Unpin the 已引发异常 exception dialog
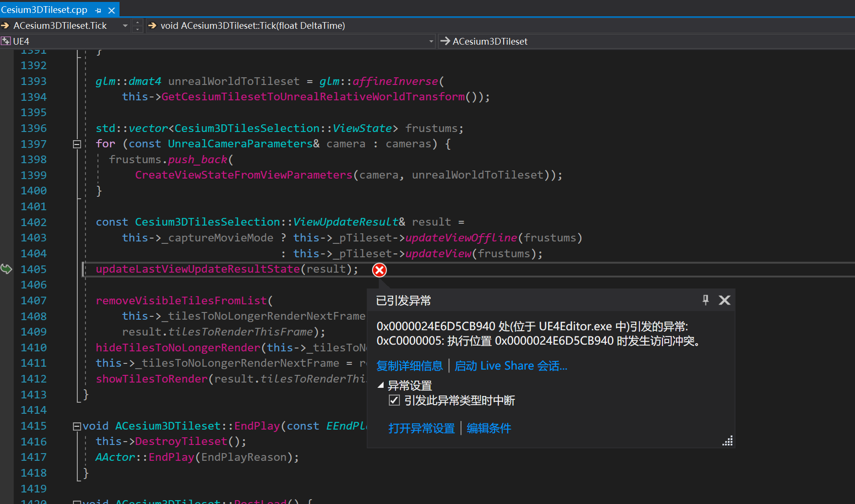Screen dimensions: 855x504 coord(705,300)
